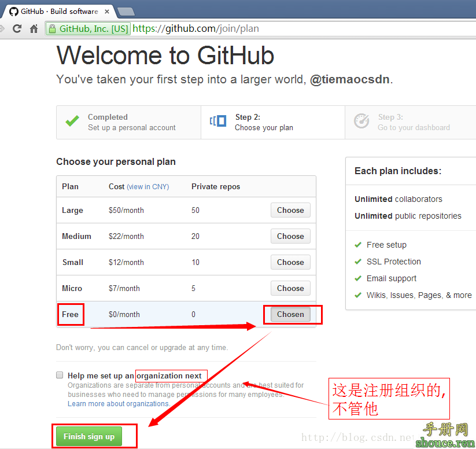Click the Chosen button for Free plan
Viewport: 476px width, 449px height.
(x=290, y=314)
